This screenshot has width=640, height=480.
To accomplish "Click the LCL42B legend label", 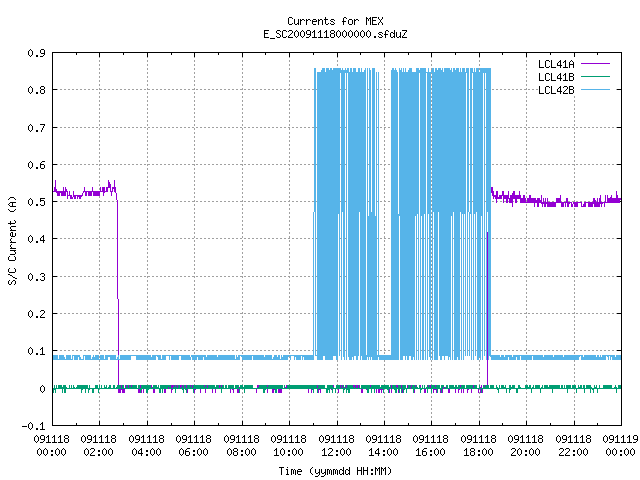I will click(556, 90).
